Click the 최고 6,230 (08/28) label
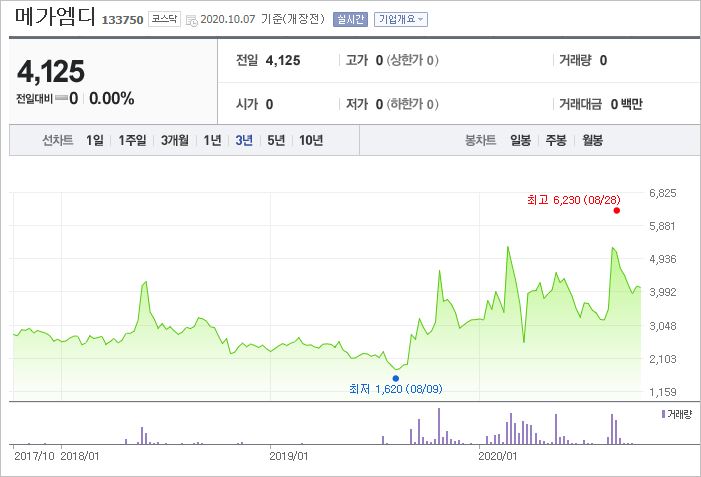This screenshot has height=477, width=701. pyautogui.click(x=574, y=200)
